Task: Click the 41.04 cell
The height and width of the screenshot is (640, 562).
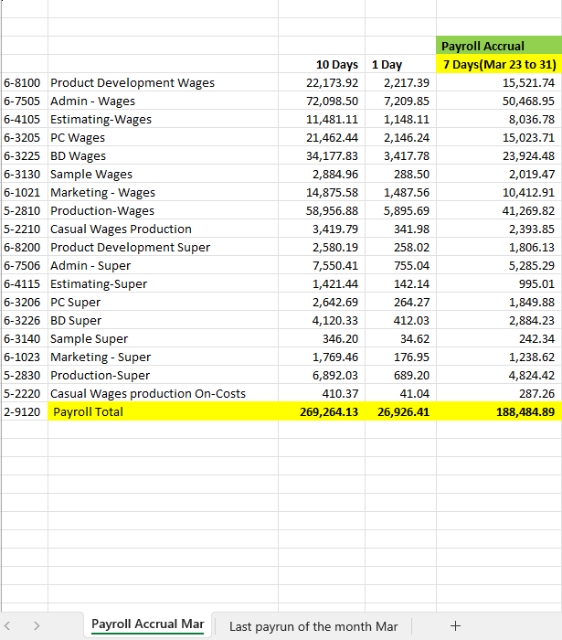Action: coord(401,393)
